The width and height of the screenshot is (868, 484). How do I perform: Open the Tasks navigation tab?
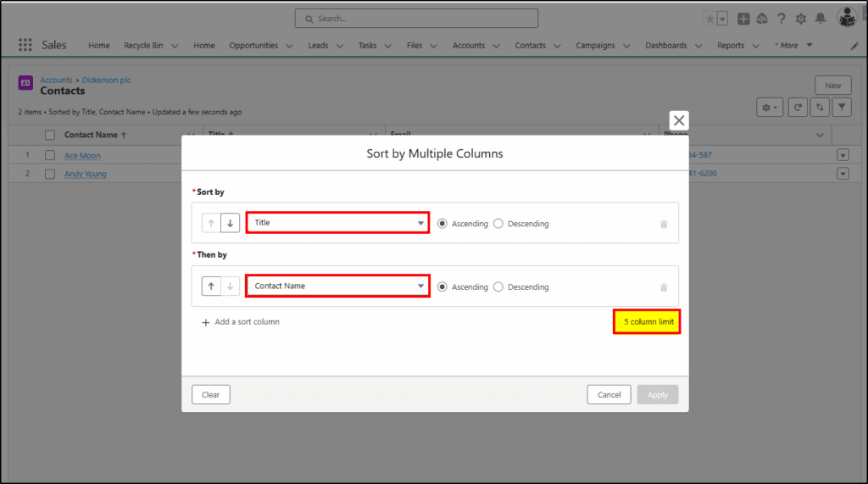pyautogui.click(x=367, y=46)
